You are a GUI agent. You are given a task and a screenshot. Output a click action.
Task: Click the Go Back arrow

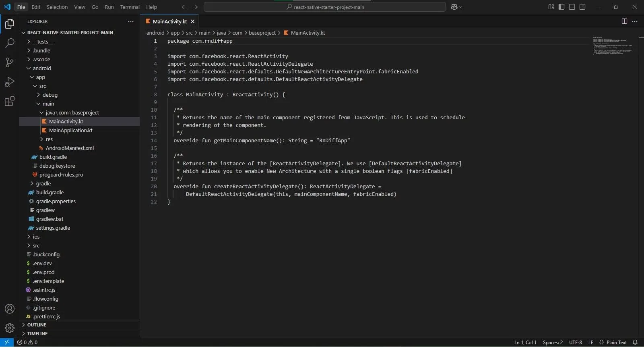184,7
